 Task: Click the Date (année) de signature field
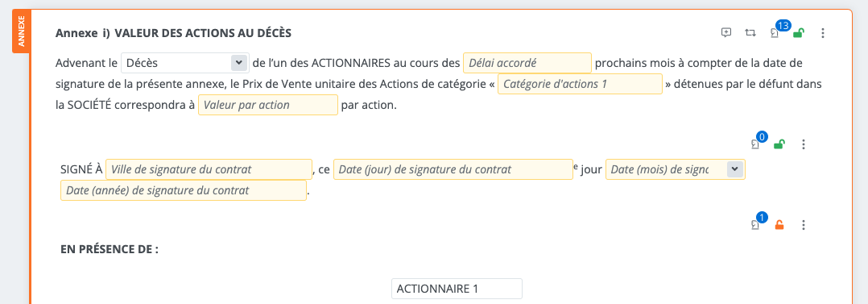[184, 190]
